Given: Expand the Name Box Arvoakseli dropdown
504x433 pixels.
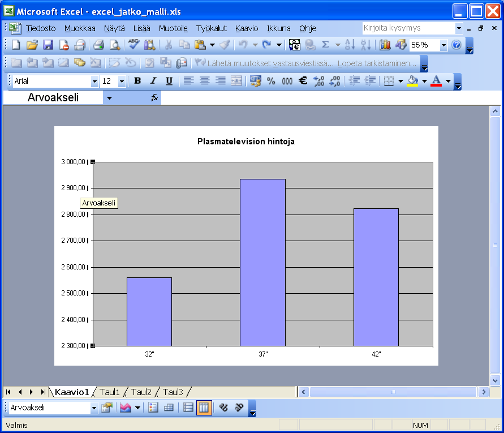Looking at the screenshot, I should tap(109, 98).
